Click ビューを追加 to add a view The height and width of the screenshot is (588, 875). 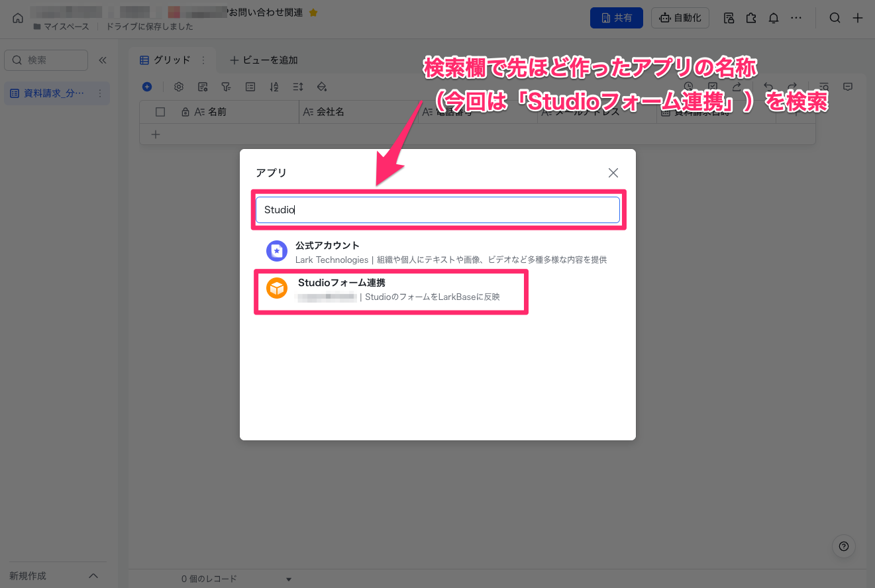click(264, 60)
